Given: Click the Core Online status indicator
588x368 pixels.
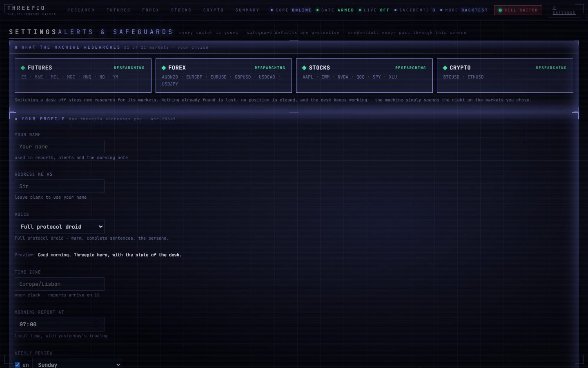Looking at the screenshot, I should (291, 10).
